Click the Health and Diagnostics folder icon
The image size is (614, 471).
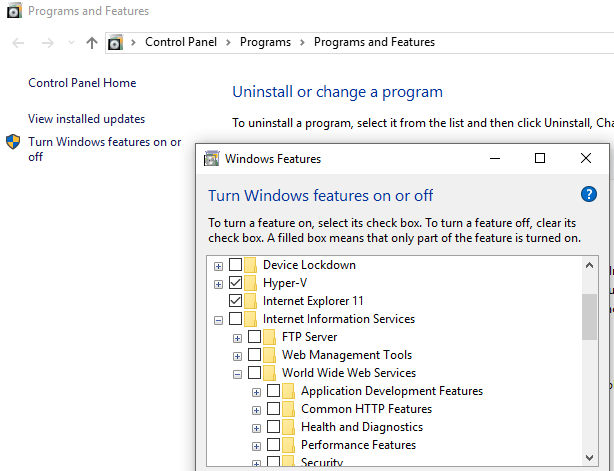pos(289,427)
